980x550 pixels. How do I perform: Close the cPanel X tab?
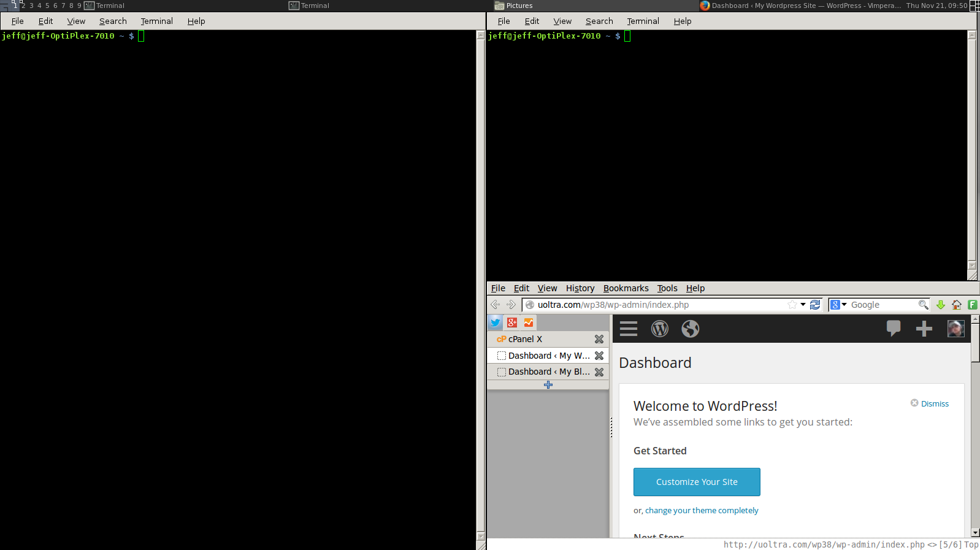click(x=599, y=339)
